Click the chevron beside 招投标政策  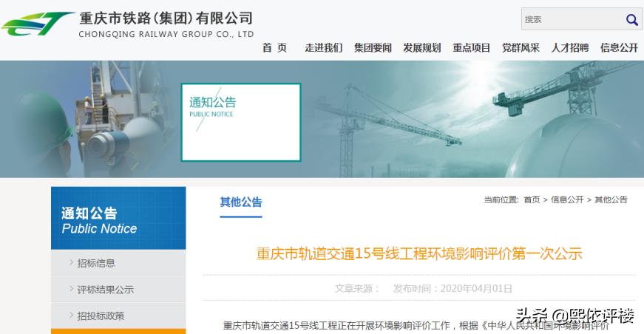point(71,315)
